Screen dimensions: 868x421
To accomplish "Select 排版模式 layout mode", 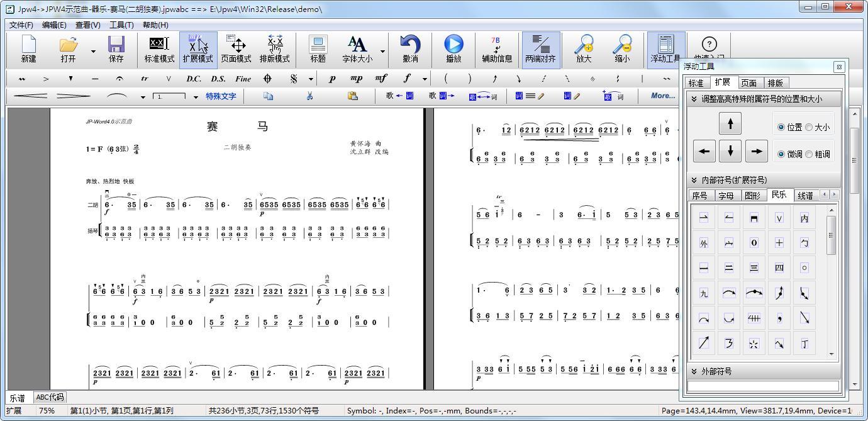I will (x=275, y=49).
